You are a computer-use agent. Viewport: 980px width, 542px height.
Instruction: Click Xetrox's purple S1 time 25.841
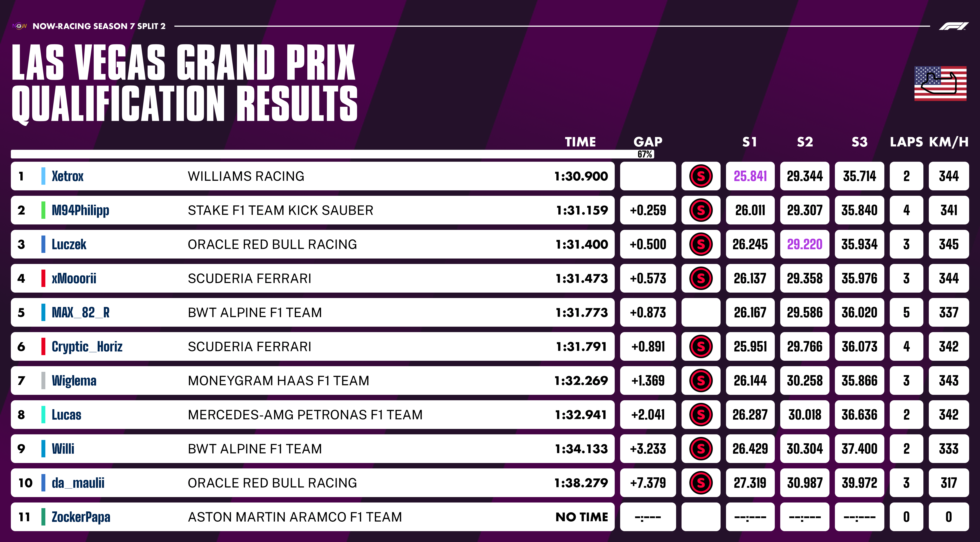tap(750, 176)
